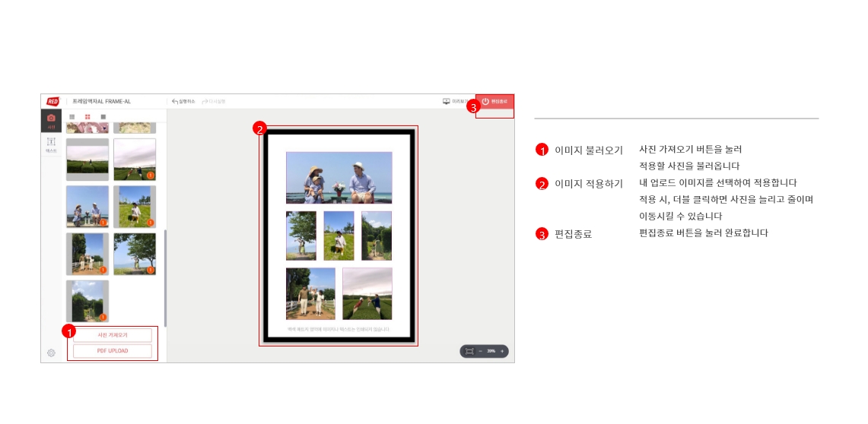Click 프레임액자AL FRAME-AL title
The image size is (868, 424).
(x=101, y=101)
